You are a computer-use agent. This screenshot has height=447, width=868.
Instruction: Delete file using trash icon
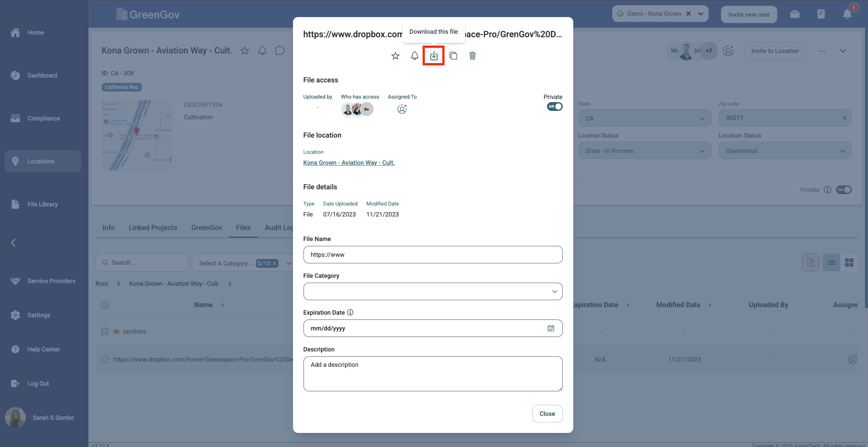click(x=473, y=56)
